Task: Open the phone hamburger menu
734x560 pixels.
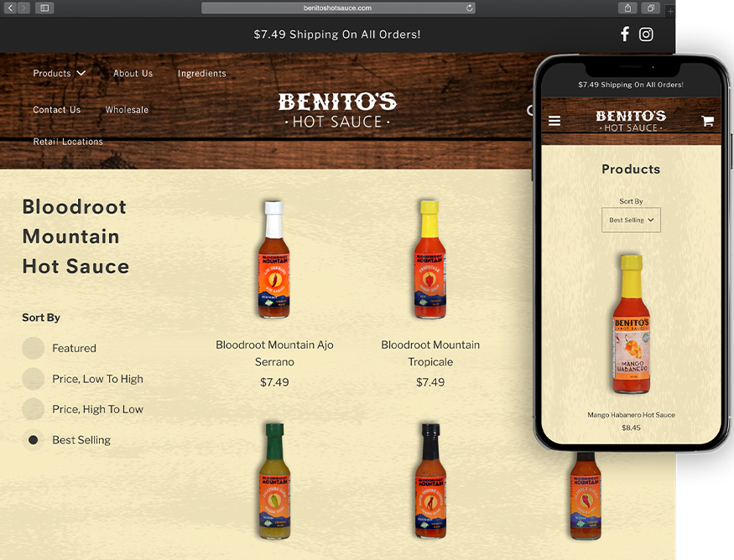Action: pos(554,122)
